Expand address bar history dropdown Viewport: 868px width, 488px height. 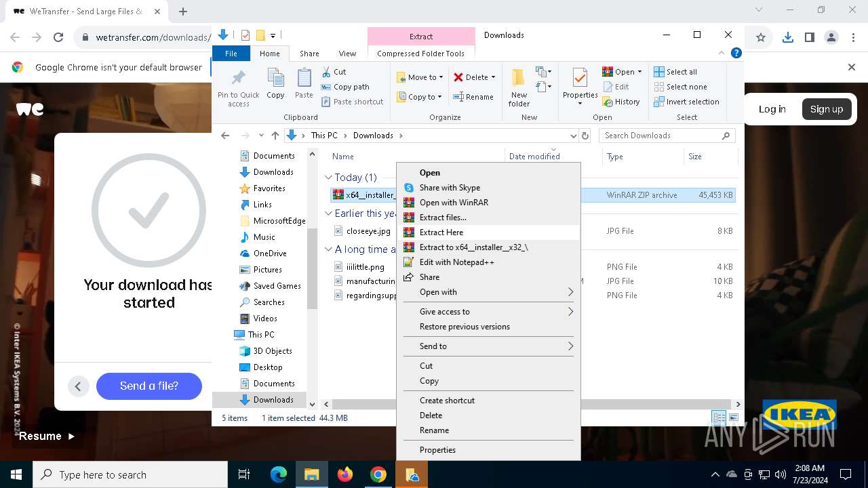(x=574, y=136)
